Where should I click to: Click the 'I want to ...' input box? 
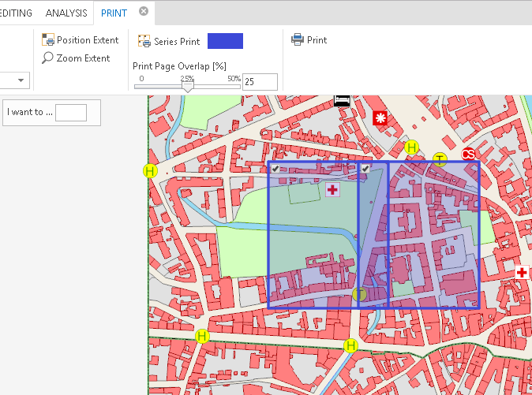[70, 112]
